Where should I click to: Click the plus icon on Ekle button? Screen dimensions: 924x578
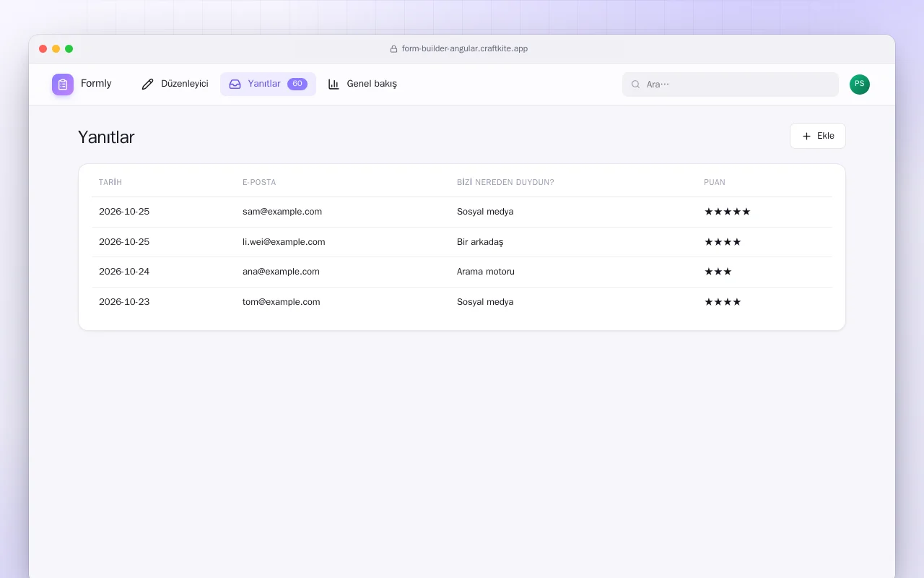click(807, 136)
